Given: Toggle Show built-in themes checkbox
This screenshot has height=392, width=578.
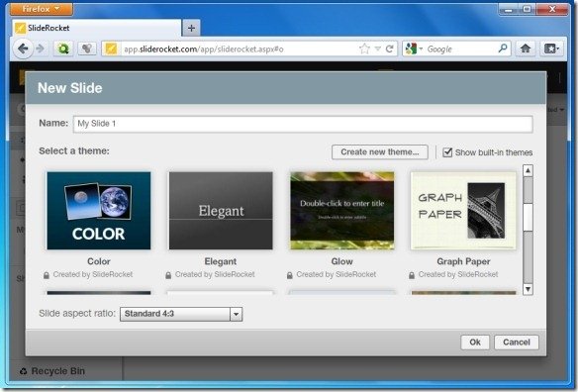Looking at the screenshot, I should point(447,152).
